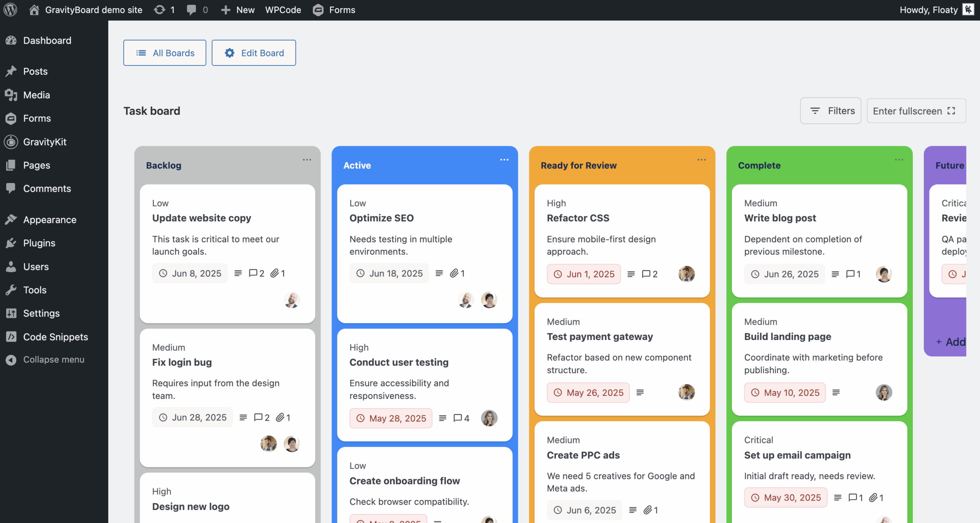The width and height of the screenshot is (980, 523).
Task: Click attachment icon on Fix login bug
Action: 283,417
